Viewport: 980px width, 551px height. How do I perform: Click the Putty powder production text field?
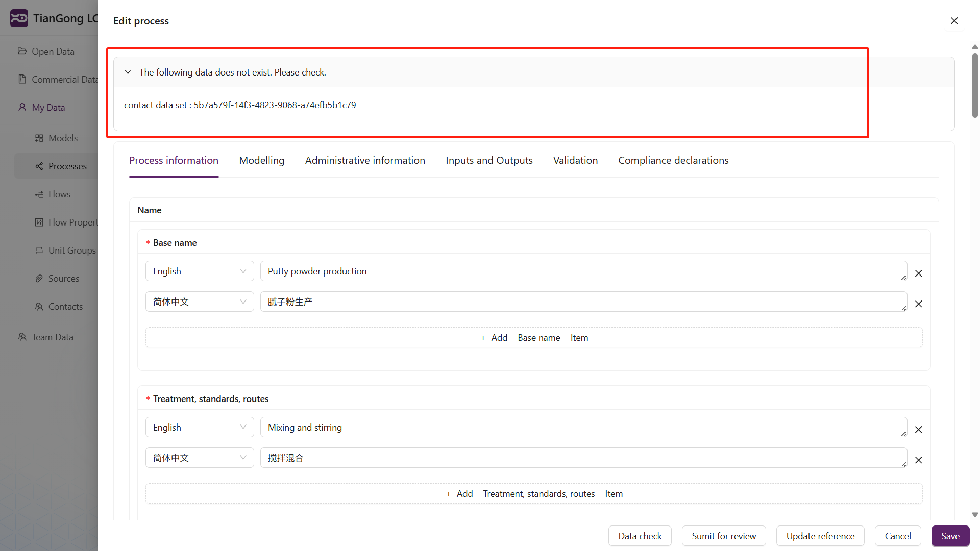pos(582,271)
